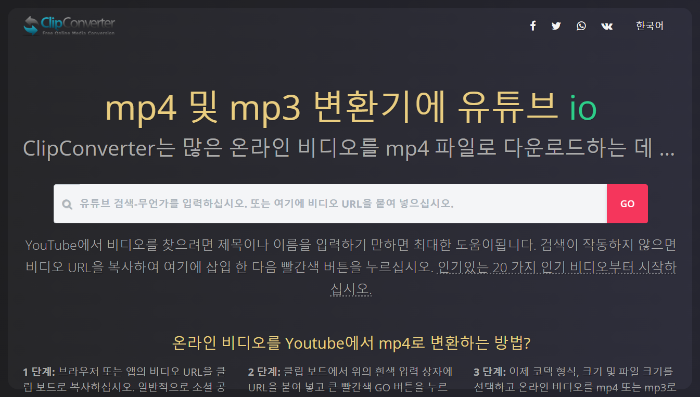
Task: Click the red GO button
Action: [627, 204]
